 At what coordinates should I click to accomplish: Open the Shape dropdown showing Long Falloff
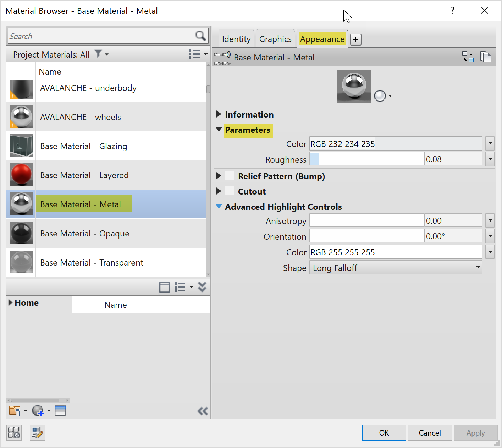(478, 267)
